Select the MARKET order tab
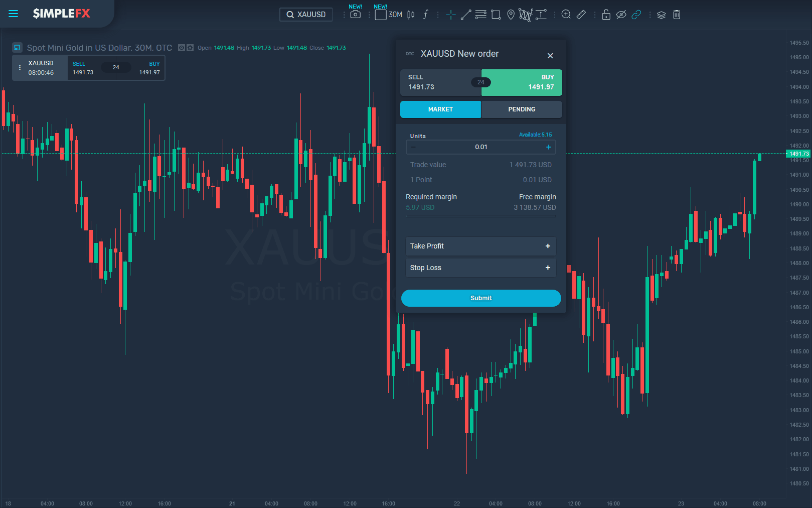Image resolution: width=812 pixels, height=508 pixels. pos(440,109)
